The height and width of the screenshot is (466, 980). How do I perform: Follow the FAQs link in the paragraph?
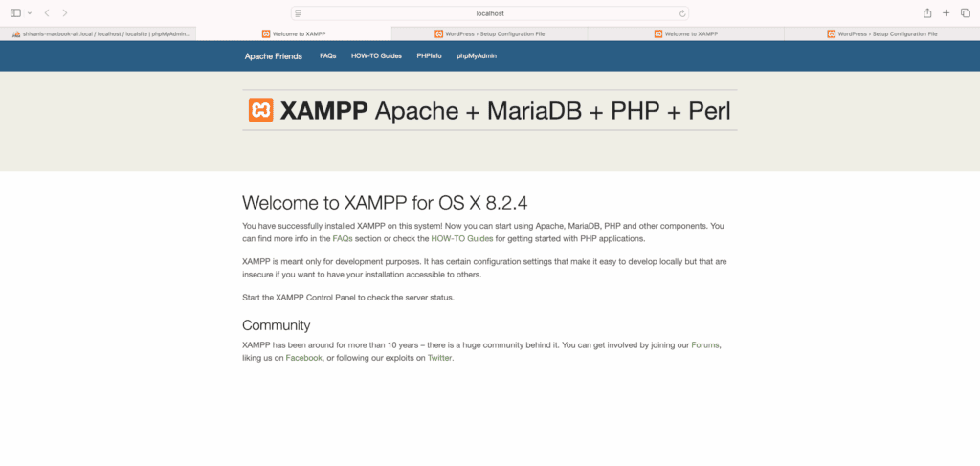343,238
